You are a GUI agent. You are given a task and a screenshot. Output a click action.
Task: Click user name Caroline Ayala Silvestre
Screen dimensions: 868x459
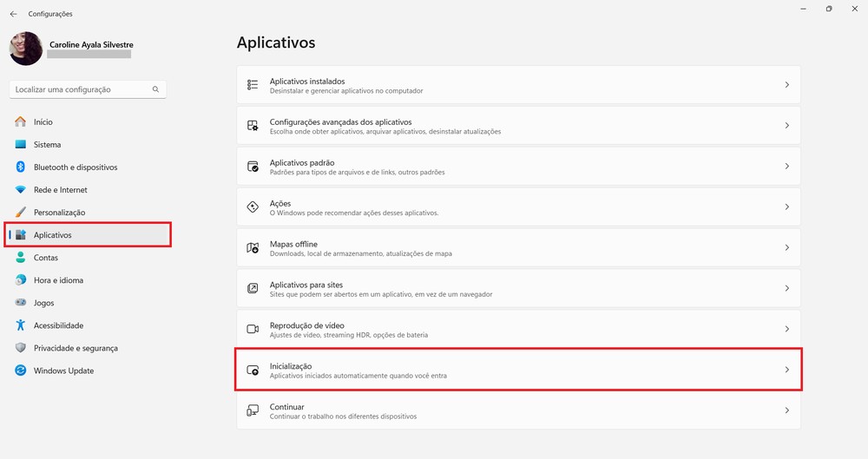pyautogui.click(x=91, y=45)
